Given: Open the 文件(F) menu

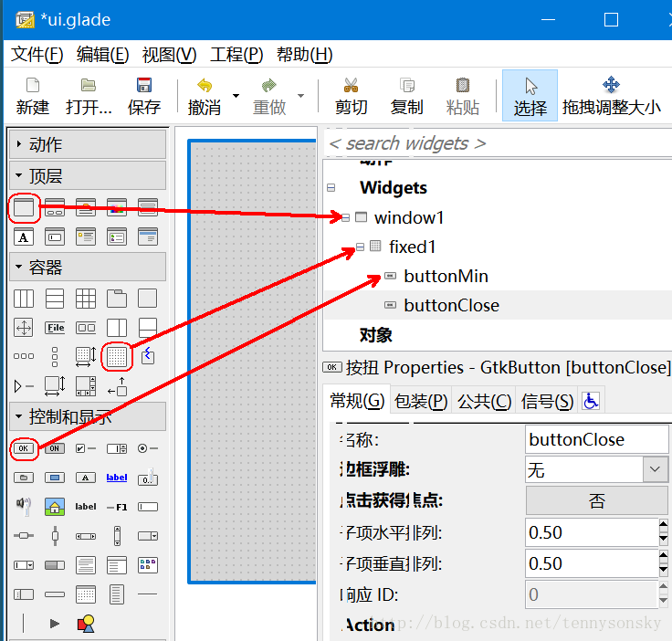Looking at the screenshot, I should [37, 55].
